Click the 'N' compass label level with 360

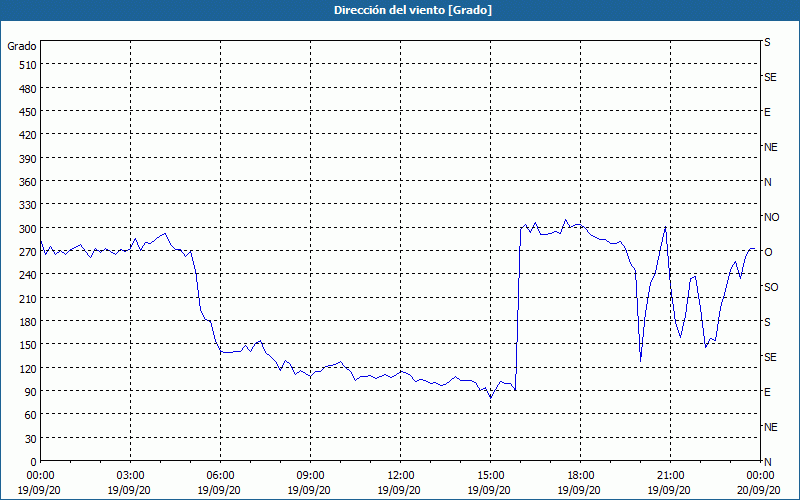click(767, 182)
